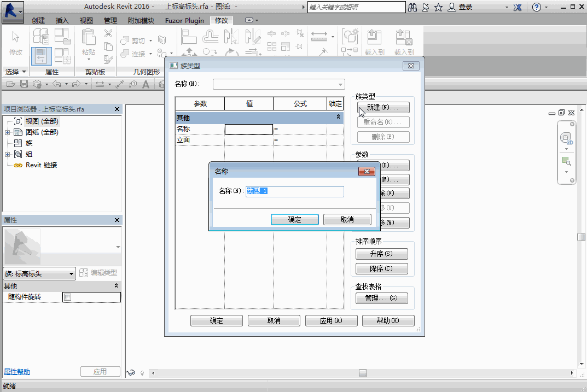Open the Revit application menu button

[12, 11]
